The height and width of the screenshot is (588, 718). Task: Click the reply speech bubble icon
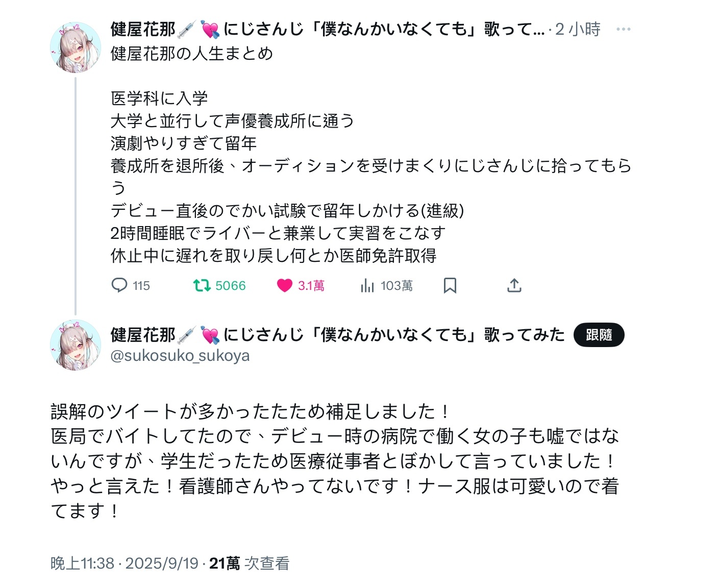tap(119, 285)
